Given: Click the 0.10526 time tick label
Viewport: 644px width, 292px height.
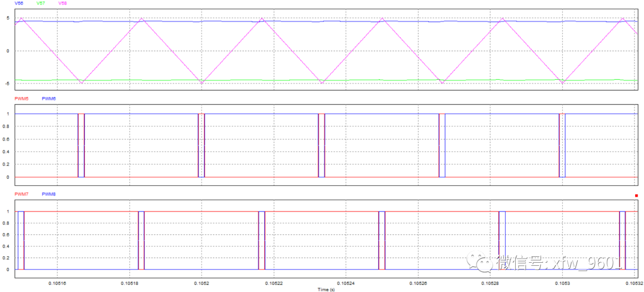Looking at the screenshot, I should tap(417, 284).
